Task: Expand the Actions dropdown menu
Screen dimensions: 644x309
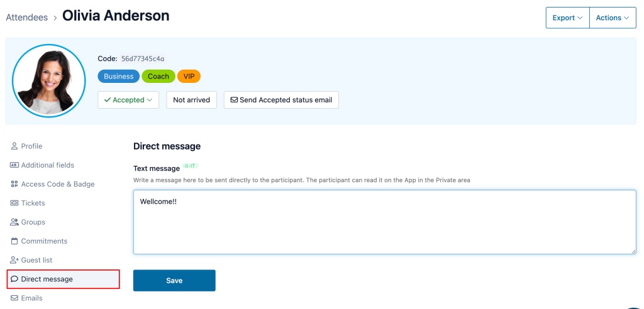Action: [612, 18]
